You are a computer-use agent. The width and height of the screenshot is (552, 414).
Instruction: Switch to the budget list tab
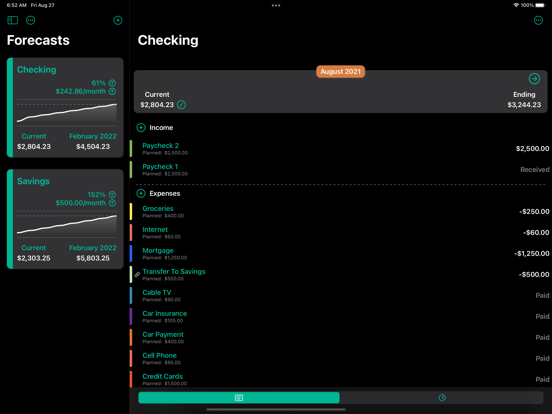239,397
